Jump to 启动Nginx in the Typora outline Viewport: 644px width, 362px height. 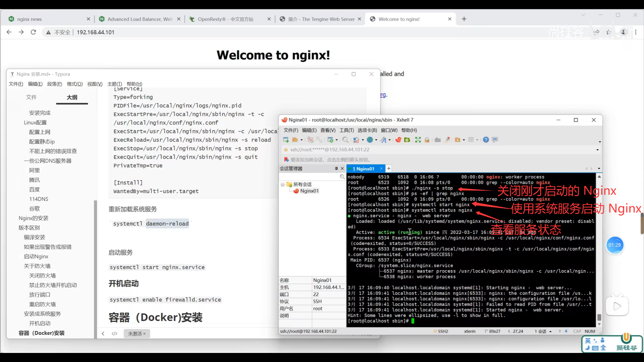coord(36,256)
